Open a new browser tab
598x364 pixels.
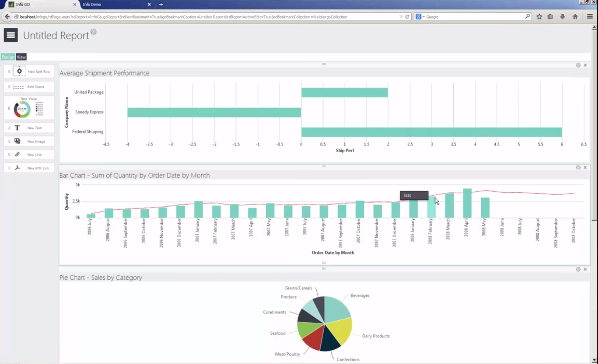point(161,4)
